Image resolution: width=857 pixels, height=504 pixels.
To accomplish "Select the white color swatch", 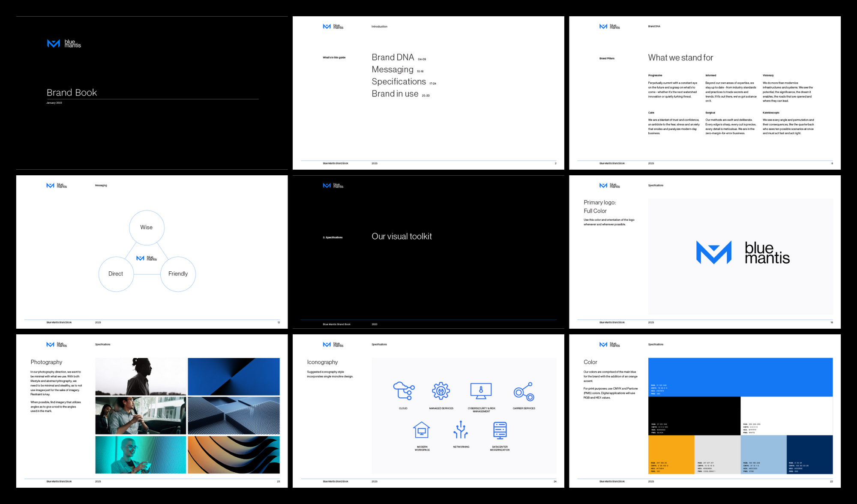I will 787,416.
